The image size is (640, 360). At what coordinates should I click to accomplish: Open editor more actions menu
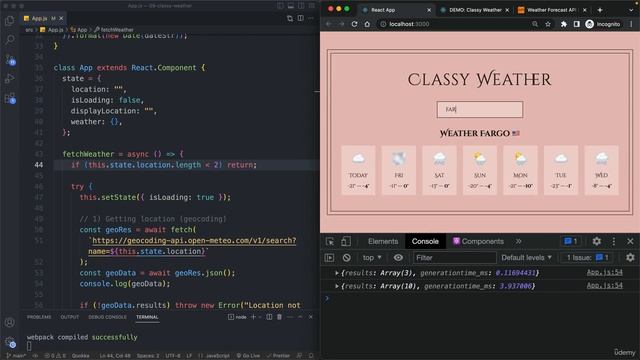coord(311,18)
